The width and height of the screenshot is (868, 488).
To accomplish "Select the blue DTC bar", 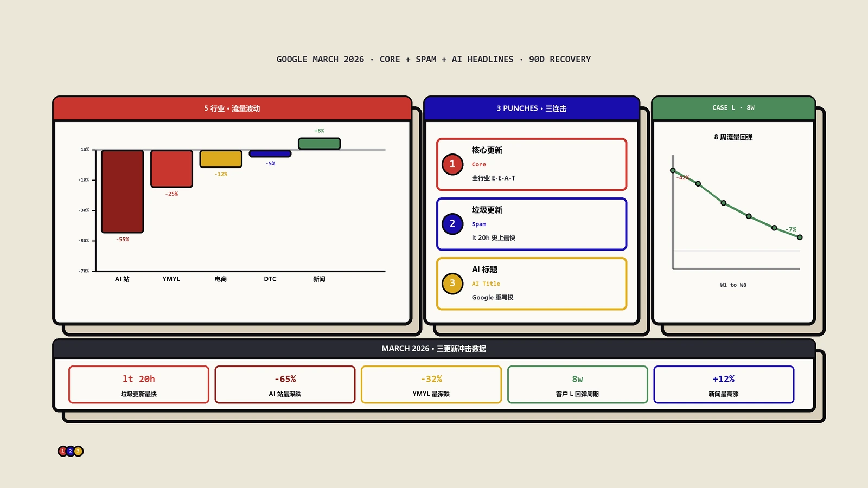I will 270,153.
